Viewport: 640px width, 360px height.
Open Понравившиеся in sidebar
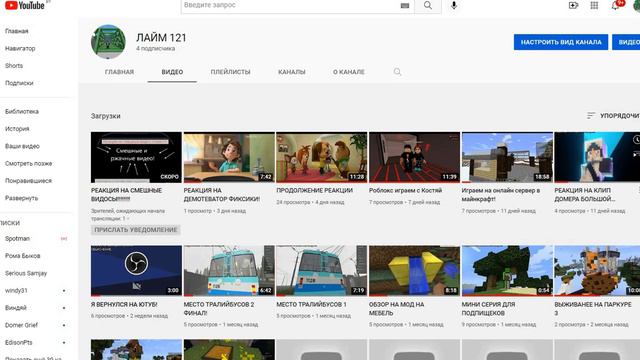pyautogui.click(x=29, y=181)
